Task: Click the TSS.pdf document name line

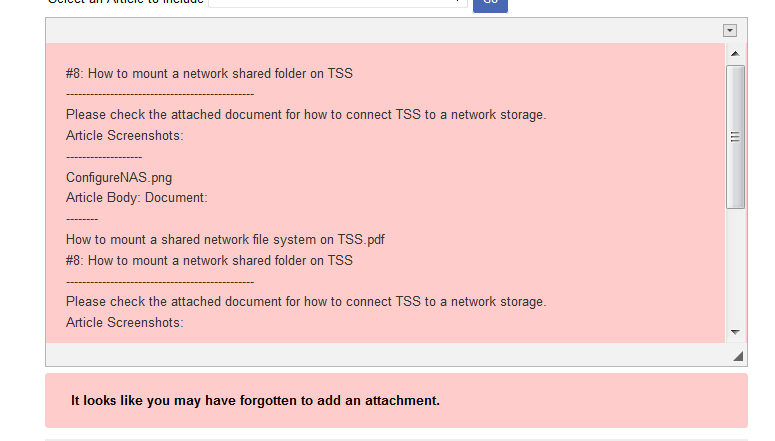Action: pyautogui.click(x=225, y=240)
